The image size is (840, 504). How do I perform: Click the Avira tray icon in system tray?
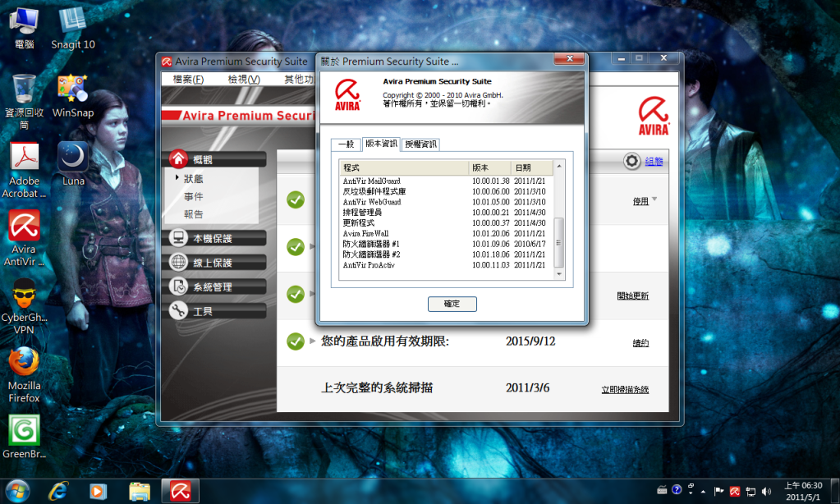tap(735, 491)
